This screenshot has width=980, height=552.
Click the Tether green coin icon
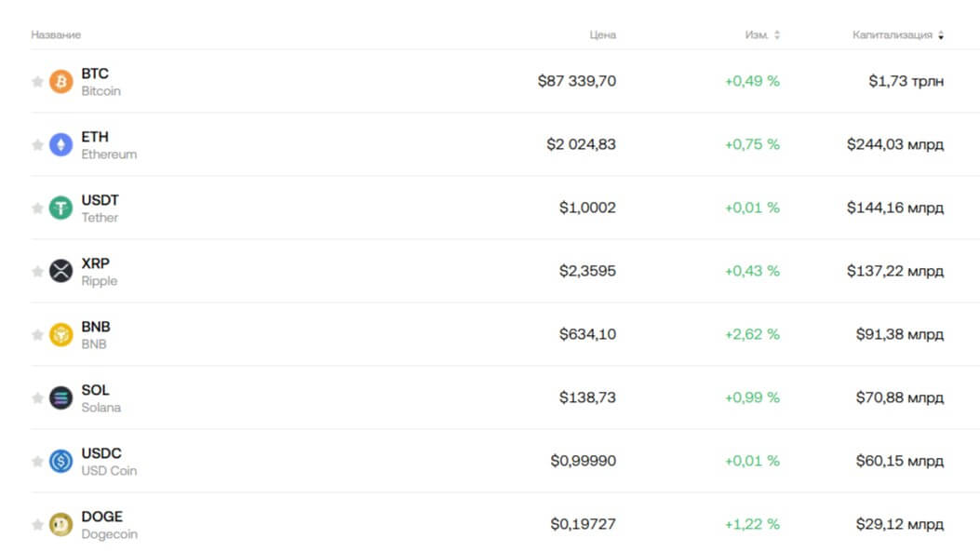(60, 209)
